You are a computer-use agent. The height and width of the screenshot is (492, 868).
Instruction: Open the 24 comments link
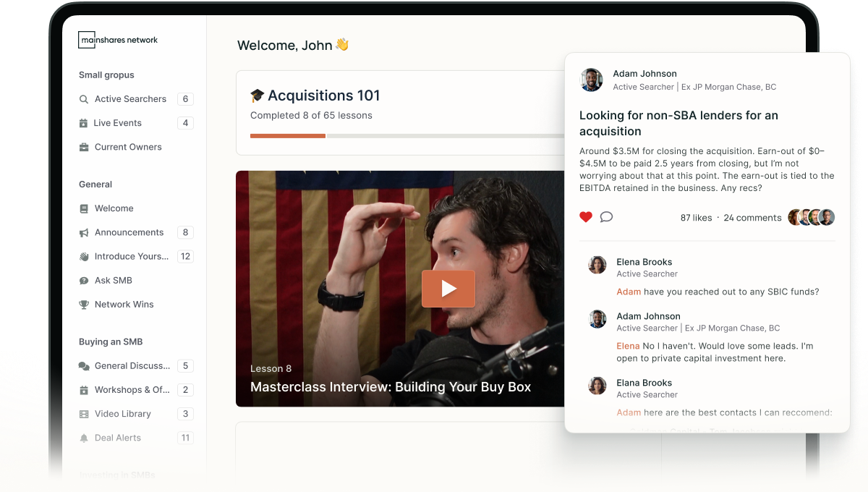(752, 218)
